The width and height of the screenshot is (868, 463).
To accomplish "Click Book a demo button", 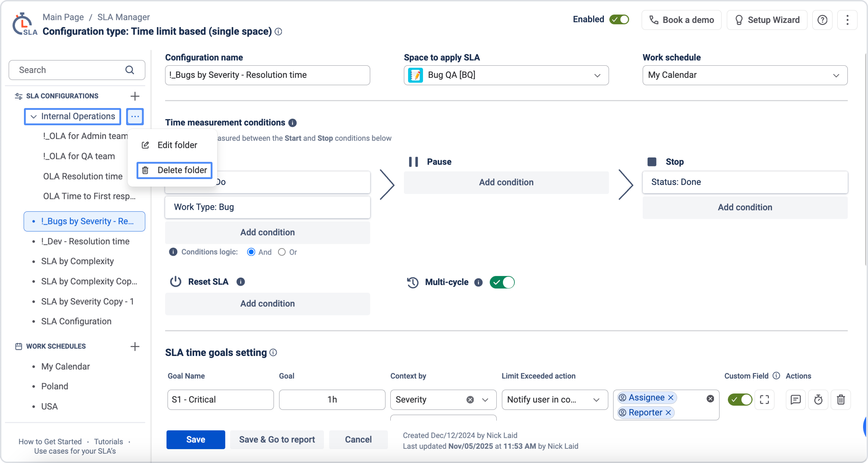I will (x=681, y=20).
